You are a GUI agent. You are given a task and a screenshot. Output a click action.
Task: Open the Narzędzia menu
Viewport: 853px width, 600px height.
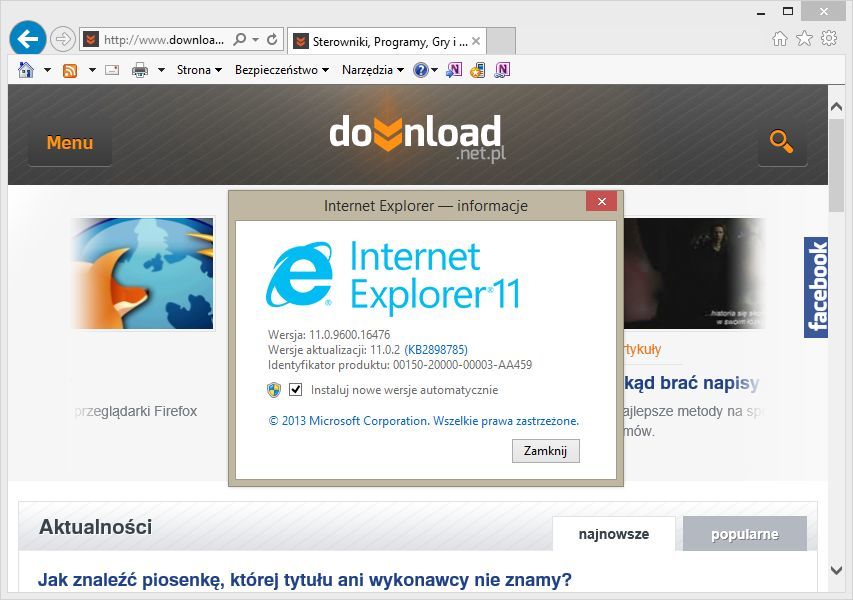pos(373,70)
